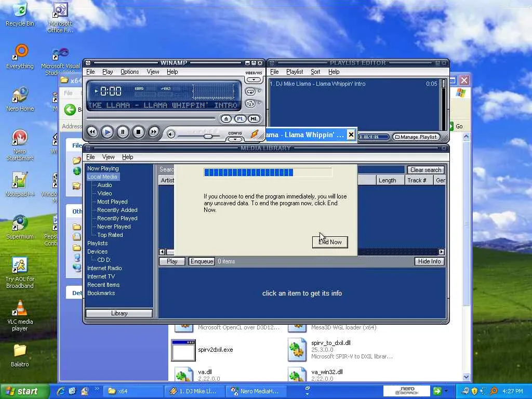Select Now Playing in Media Library tree
The image size is (532, 399).
[x=103, y=168]
